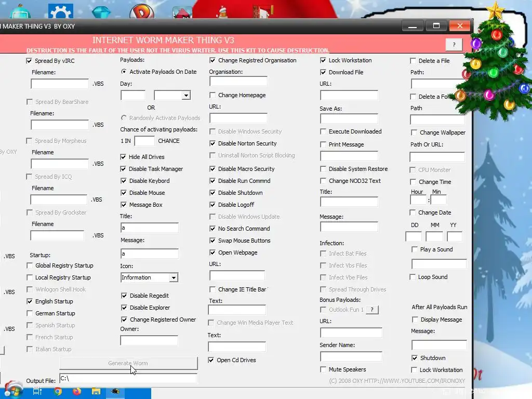Click the Message Box Message field containing a

(149, 254)
